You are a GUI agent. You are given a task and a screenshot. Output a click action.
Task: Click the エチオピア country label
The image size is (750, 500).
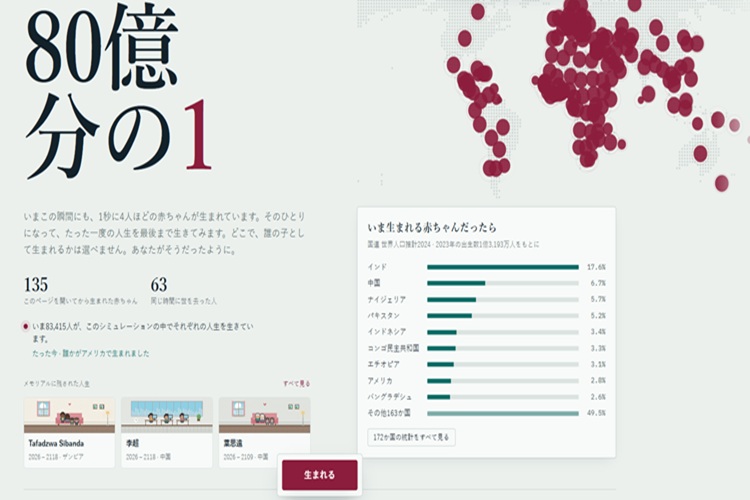click(383, 364)
